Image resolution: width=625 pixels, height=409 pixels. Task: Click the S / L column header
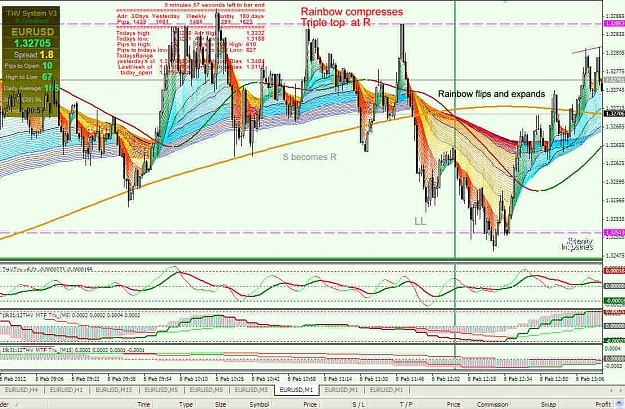(358, 404)
